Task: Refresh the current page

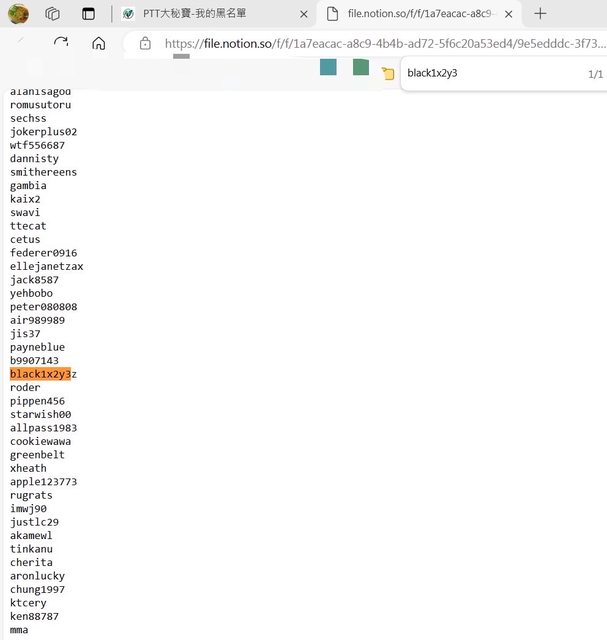Action: 61,43
